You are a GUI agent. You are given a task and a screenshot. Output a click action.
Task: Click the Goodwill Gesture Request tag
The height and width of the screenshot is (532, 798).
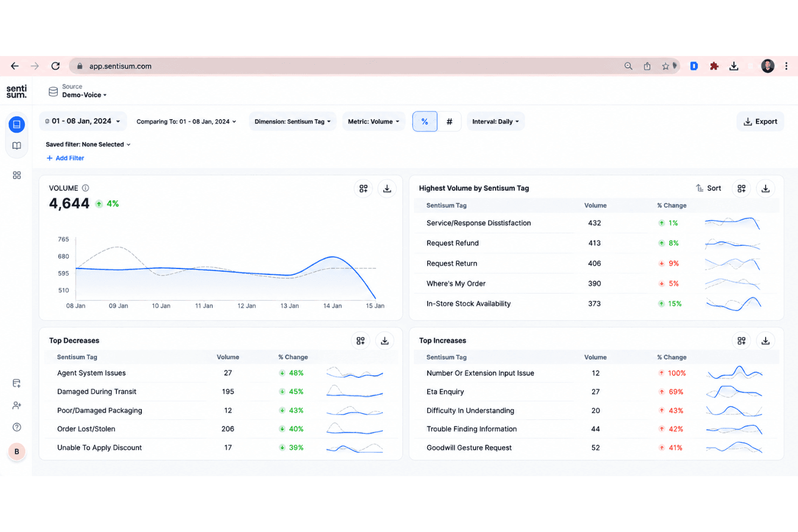click(x=469, y=448)
